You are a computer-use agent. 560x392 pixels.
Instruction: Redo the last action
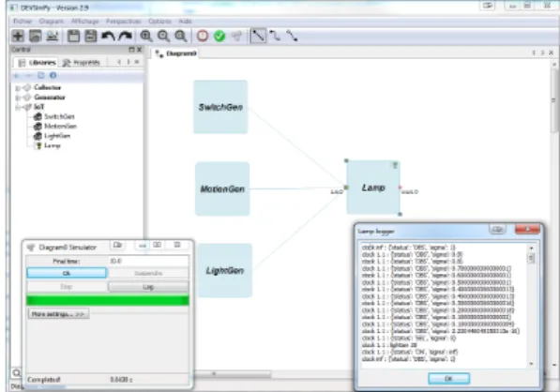pyautogui.click(x=125, y=36)
